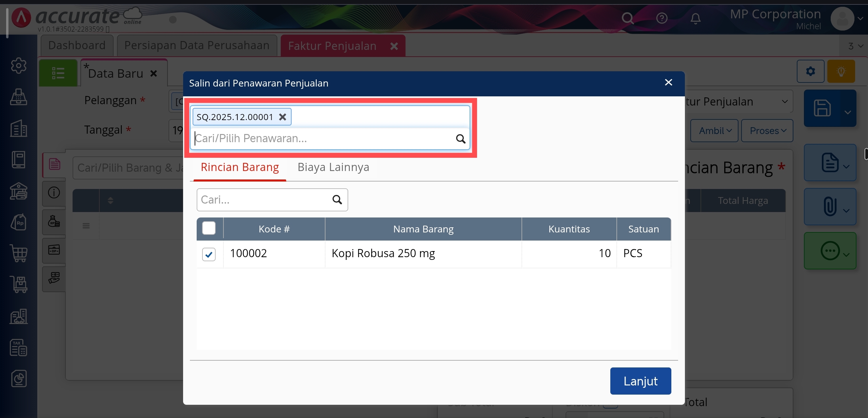
Task: Uncheck the Kopi Robusa 250 mg row checkbox
Action: (209, 254)
